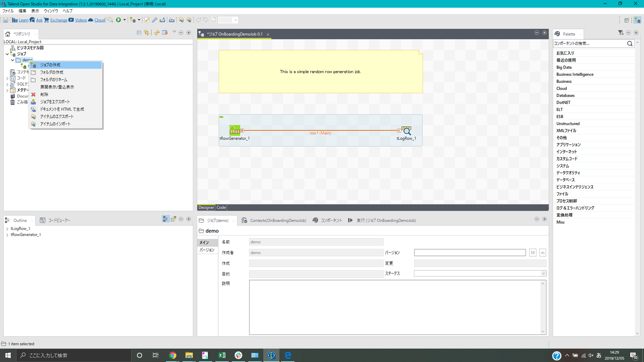The image size is (644, 362).
Task: Select the バージョン side tab
Action: (207, 250)
